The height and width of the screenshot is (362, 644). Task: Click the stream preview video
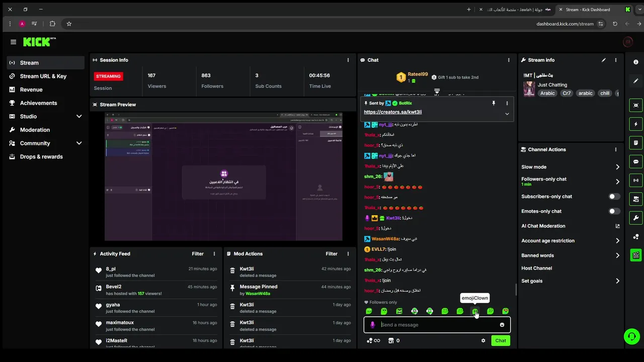223,176
